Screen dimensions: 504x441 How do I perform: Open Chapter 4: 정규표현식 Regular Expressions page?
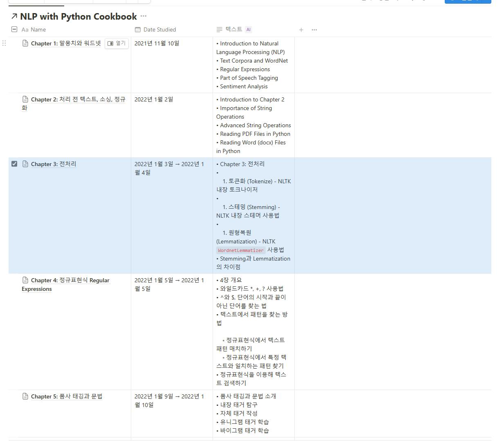pyautogui.click(x=66, y=284)
